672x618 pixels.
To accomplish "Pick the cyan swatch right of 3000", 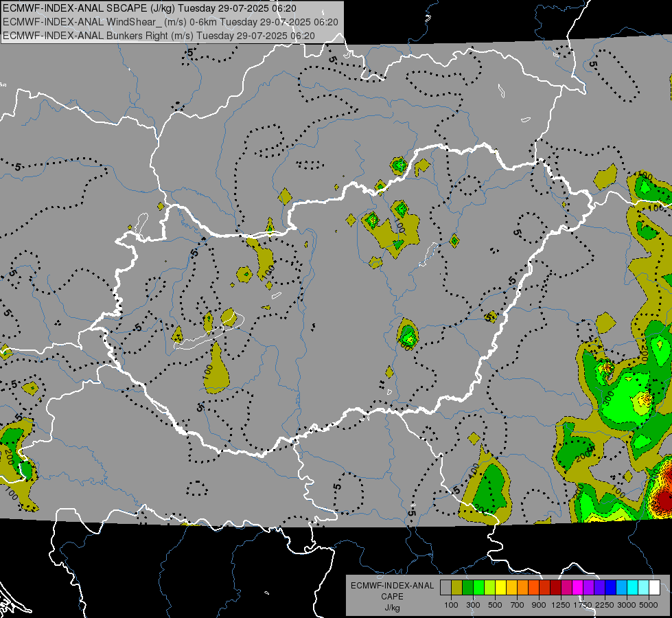I will click(633, 587).
